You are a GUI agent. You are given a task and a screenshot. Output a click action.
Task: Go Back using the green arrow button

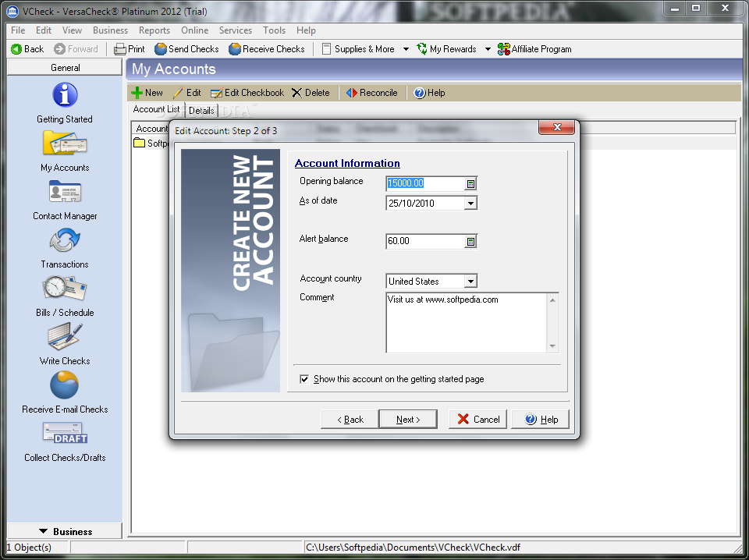tap(27, 48)
